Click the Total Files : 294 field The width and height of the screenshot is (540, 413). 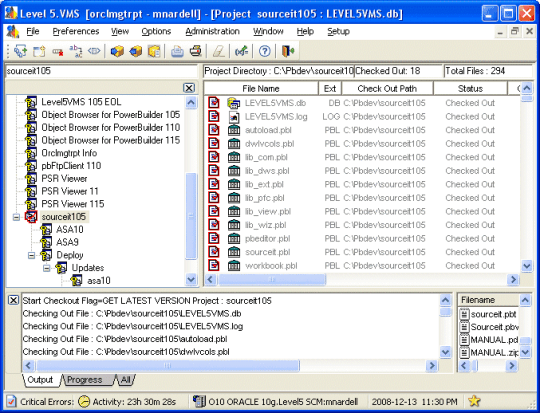[x=488, y=71]
